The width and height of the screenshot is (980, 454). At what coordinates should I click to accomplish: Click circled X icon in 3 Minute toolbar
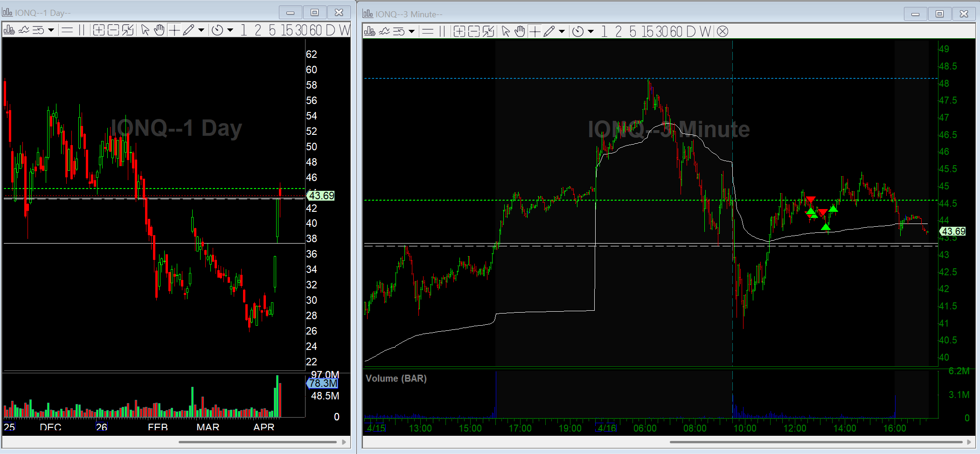tap(723, 31)
